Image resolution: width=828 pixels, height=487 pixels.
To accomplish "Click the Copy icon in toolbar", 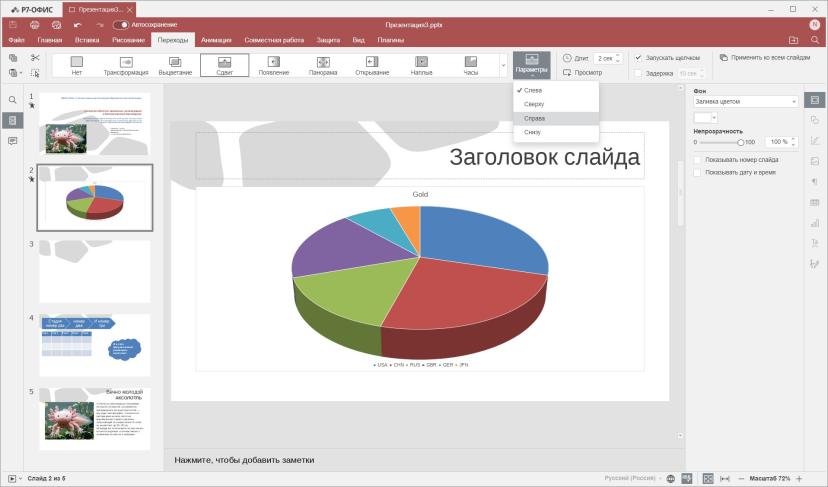I will tap(13, 58).
